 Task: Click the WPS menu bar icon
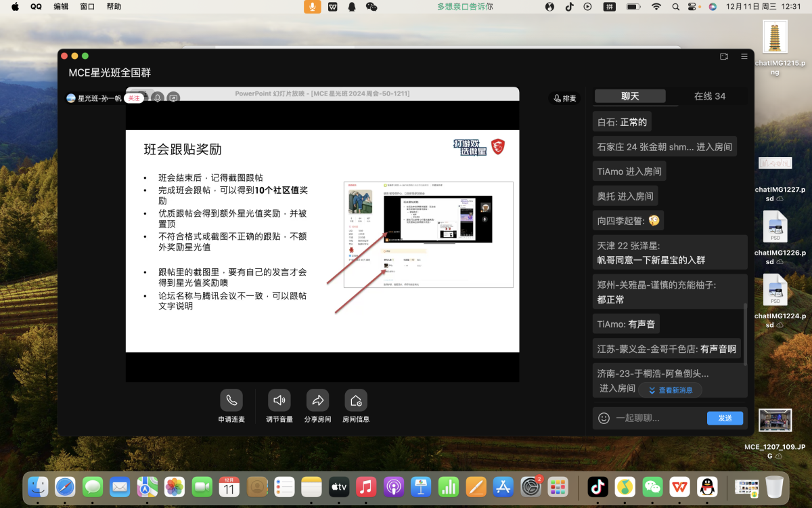coord(332,6)
